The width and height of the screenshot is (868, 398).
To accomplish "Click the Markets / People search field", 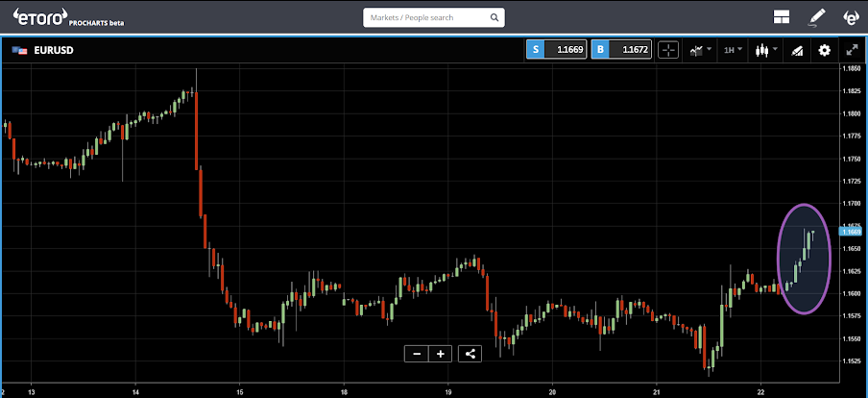I will point(433,17).
